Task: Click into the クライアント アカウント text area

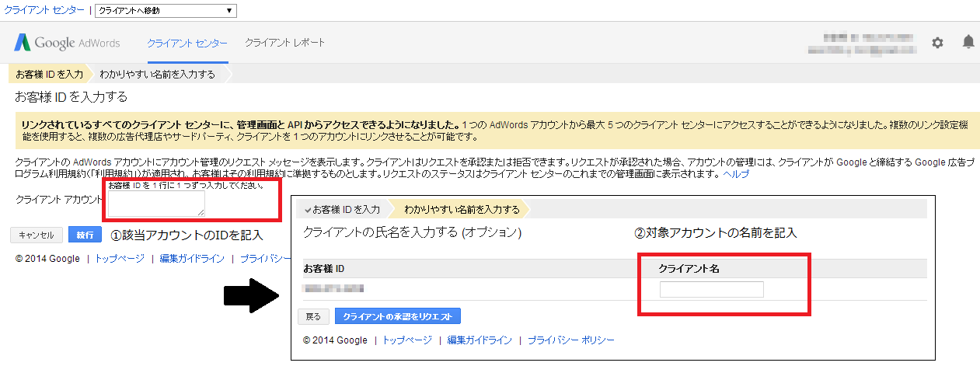Action: point(156,204)
